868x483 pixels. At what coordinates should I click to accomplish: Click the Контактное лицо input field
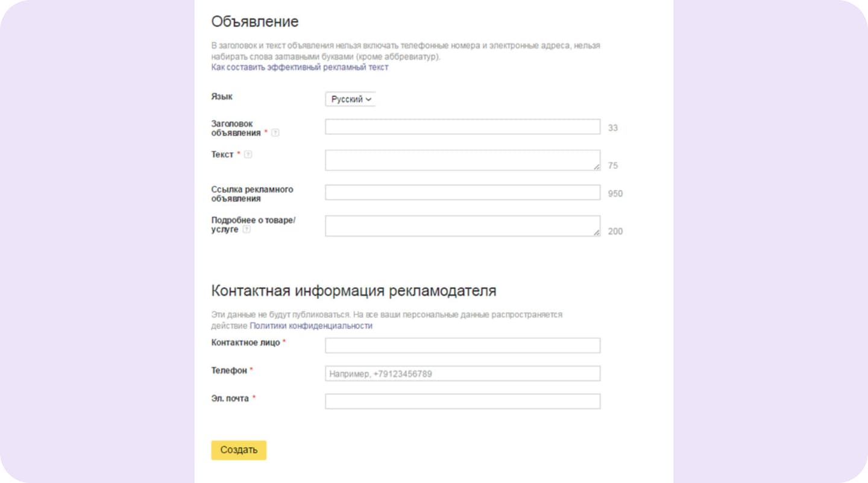point(462,345)
